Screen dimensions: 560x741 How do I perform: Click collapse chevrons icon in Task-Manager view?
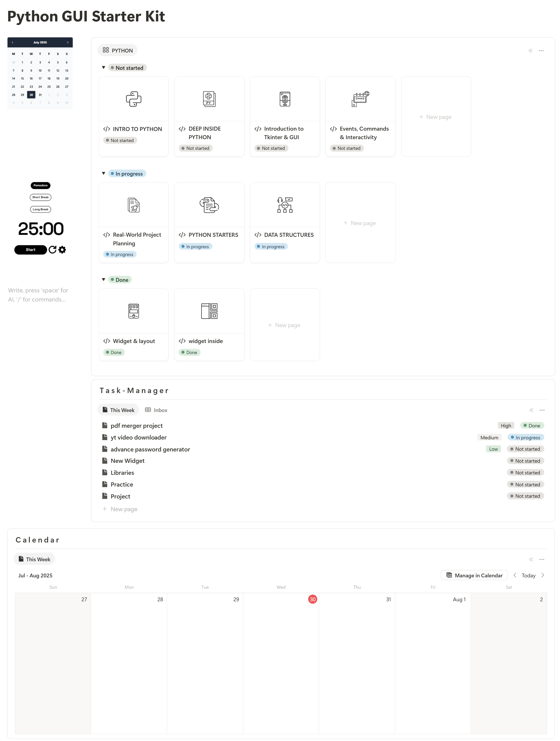[531, 410]
